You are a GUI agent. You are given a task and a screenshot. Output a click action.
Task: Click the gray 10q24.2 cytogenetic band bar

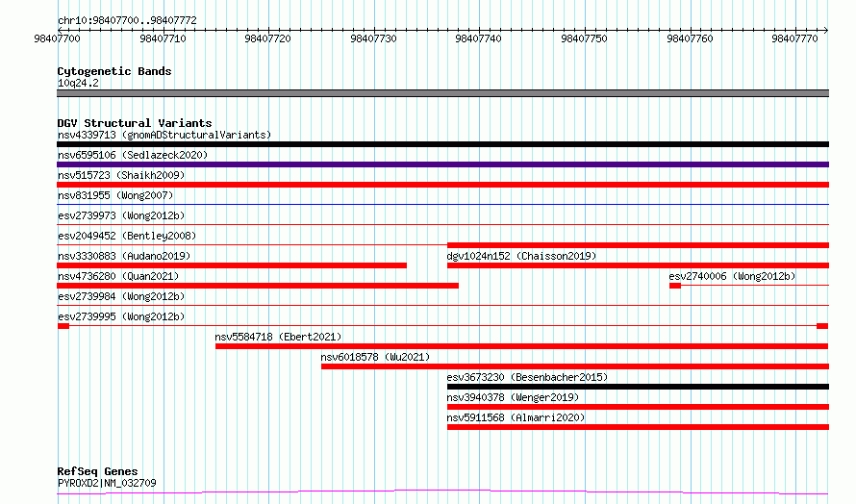[442, 93]
